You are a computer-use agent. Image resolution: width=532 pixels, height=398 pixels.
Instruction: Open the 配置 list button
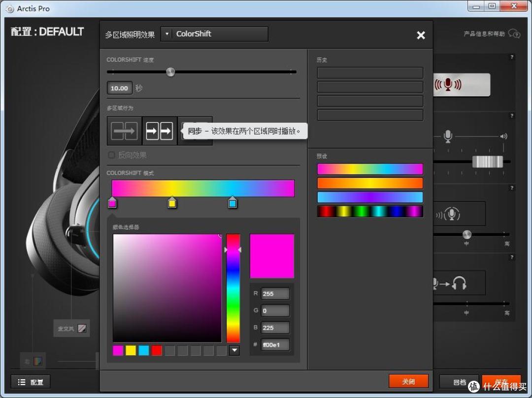[x=31, y=382]
